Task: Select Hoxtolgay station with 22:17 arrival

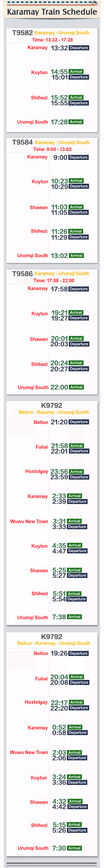Action: pos(36,702)
